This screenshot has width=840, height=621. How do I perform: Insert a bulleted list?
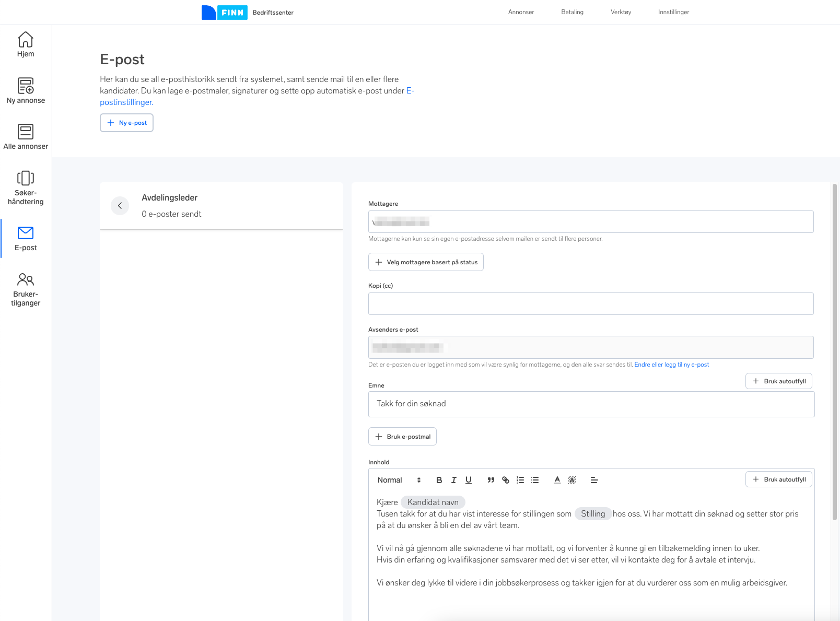pyautogui.click(x=535, y=480)
